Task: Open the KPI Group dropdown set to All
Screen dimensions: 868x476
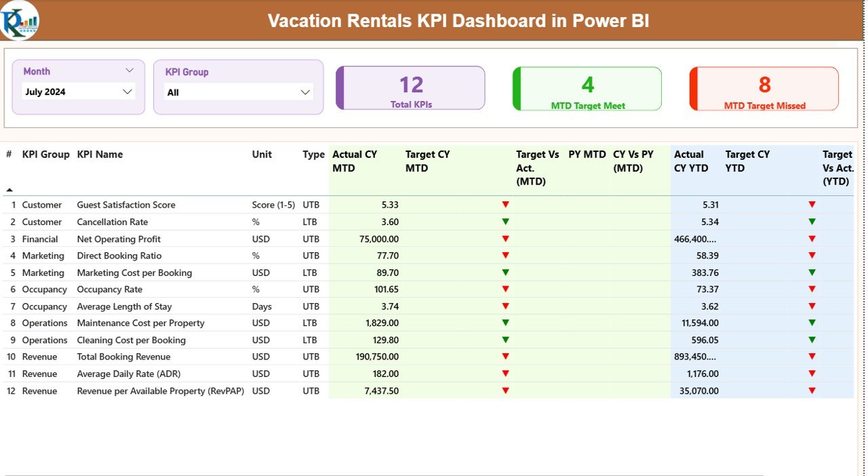Action: click(237, 92)
